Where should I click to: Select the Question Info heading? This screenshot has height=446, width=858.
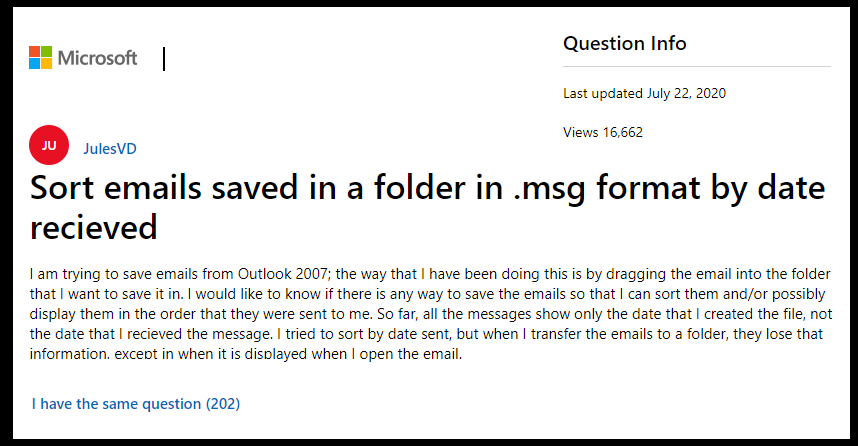click(624, 43)
